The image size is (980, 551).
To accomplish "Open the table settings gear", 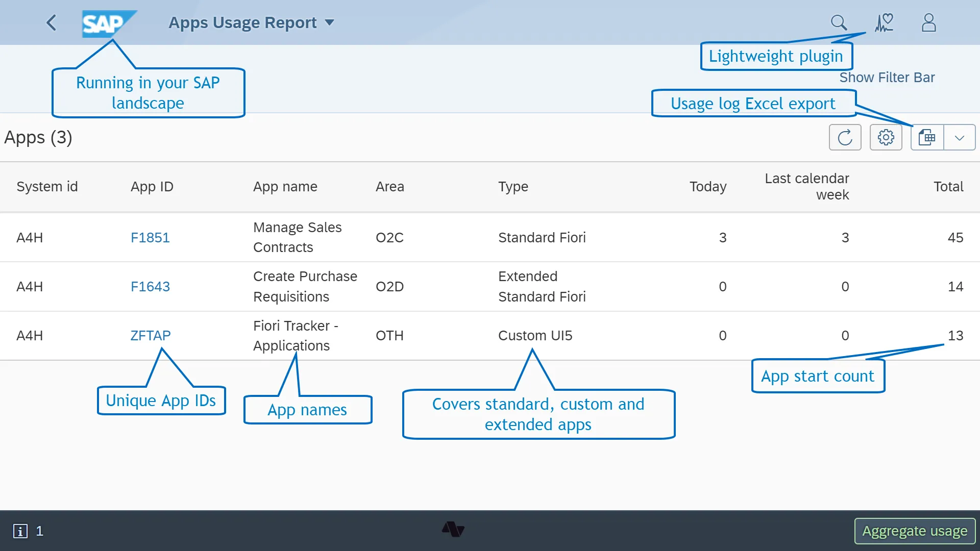I will point(886,137).
